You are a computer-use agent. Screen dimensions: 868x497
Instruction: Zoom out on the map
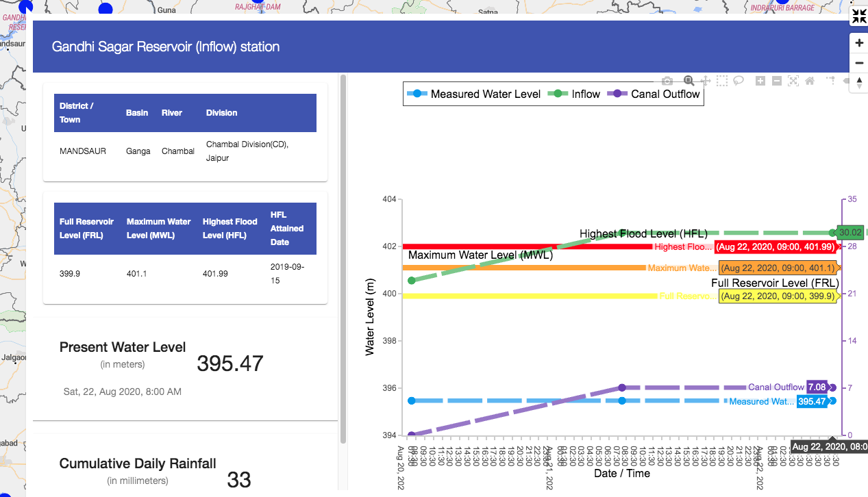pyautogui.click(x=859, y=63)
